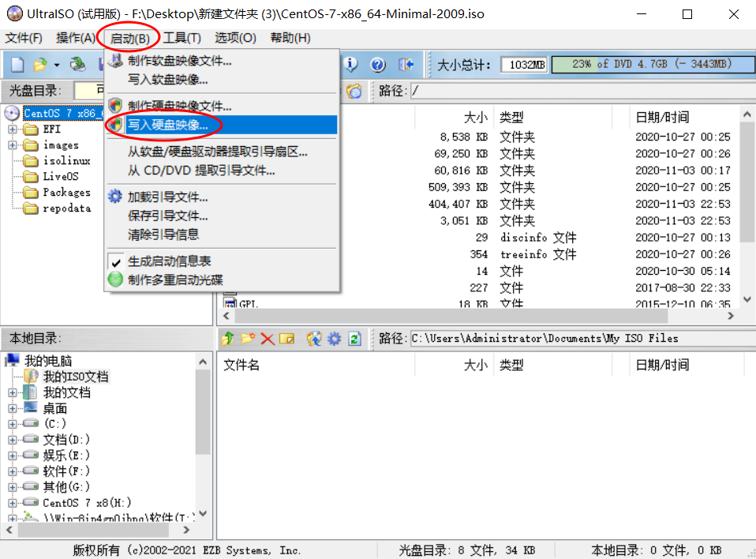
Task: Click the Open file folder icon
Action: [40, 64]
